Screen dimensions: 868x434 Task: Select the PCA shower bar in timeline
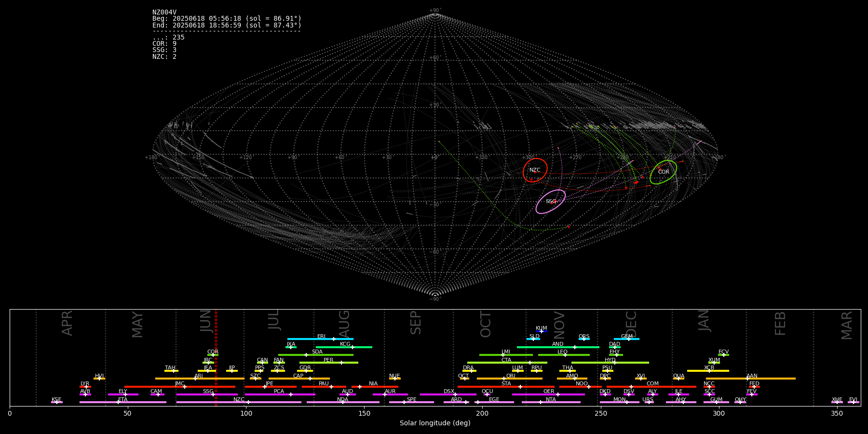(x=280, y=394)
